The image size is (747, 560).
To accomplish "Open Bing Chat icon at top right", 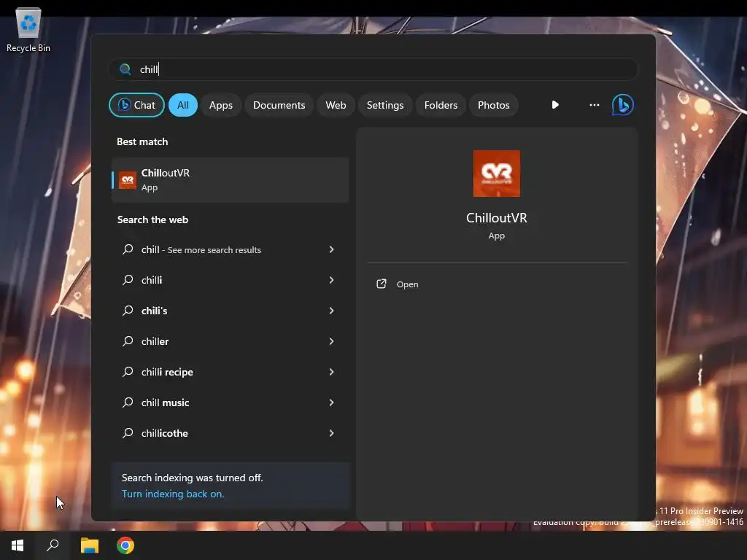I will coord(623,105).
